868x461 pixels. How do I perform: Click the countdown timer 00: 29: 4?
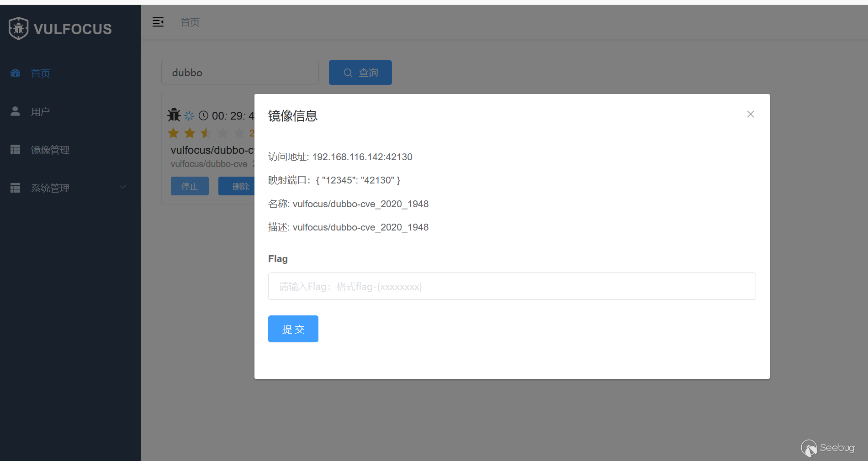(233, 116)
